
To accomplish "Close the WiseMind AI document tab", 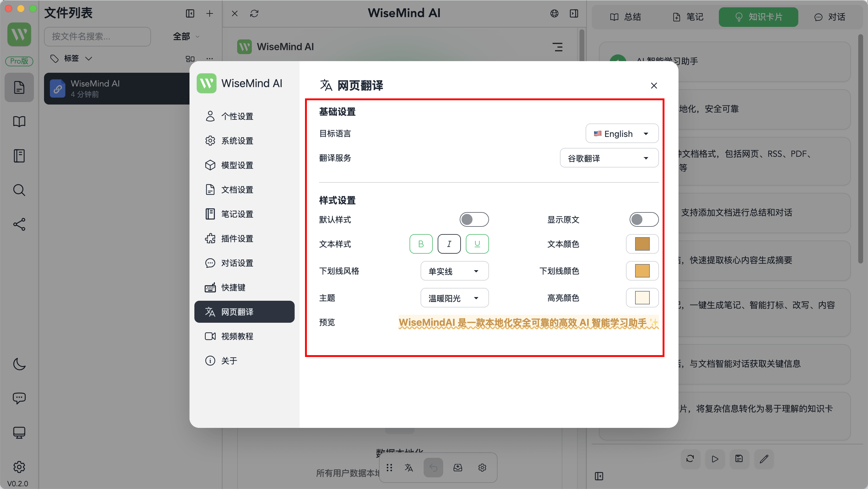I will (x=235, y=13).
